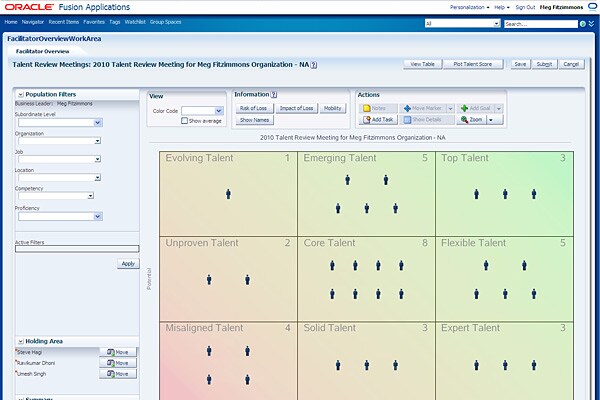Collapse the Population Filters panel
Image resolution: width=600 pixels, height=400 pixels.
pos(21,94)
